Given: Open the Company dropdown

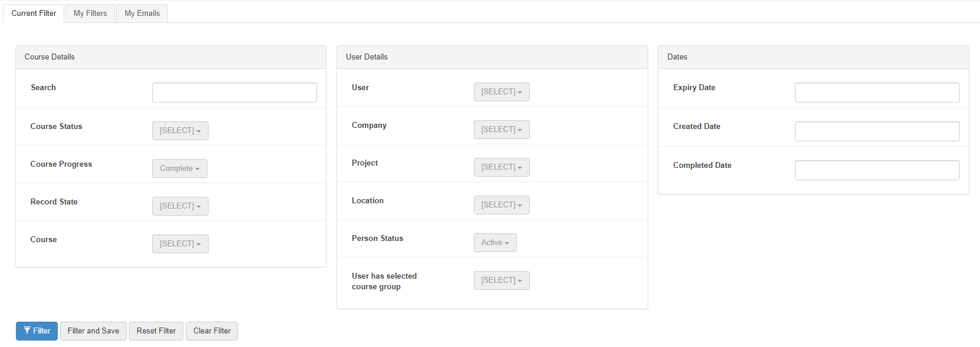Looking at the screenshot, I should click(501, 130).
